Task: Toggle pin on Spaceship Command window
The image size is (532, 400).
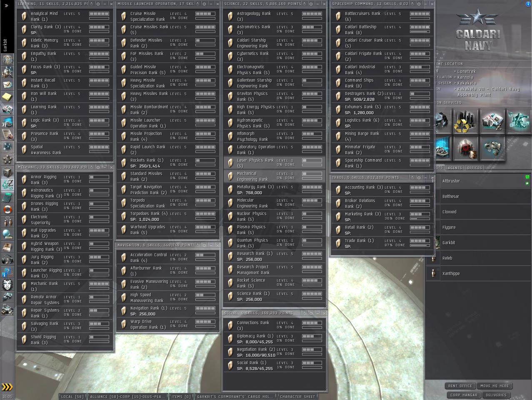Action: pos(412,4)
